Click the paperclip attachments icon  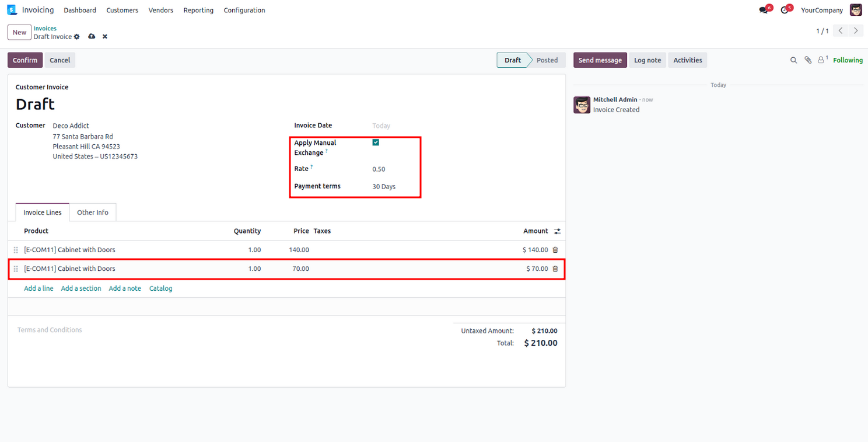(808, 60)
